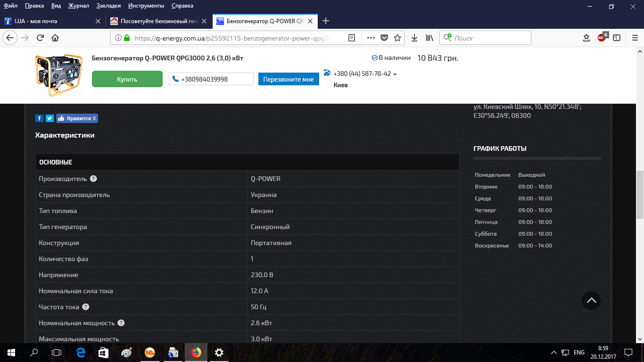Reload the page with the refresh icon

pos(41,38)
